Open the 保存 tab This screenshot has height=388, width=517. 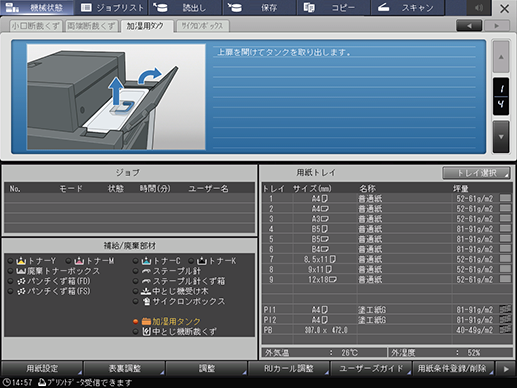(x=259, y=8)
